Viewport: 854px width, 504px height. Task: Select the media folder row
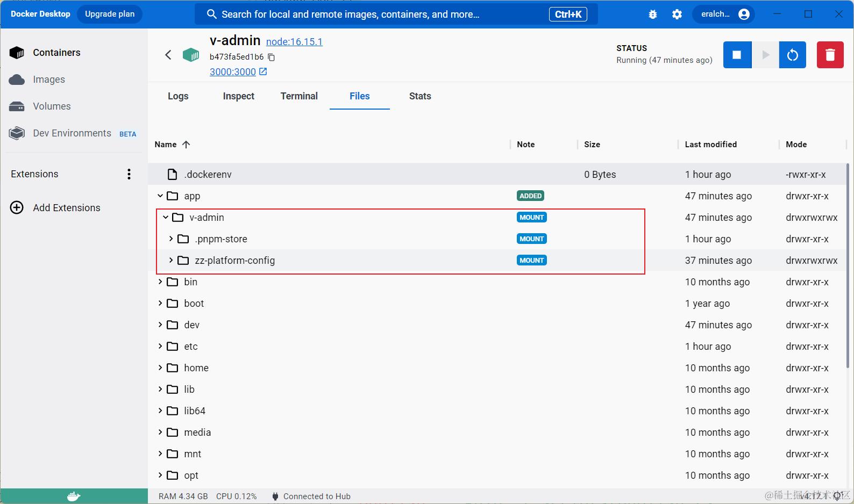[497, 433]
